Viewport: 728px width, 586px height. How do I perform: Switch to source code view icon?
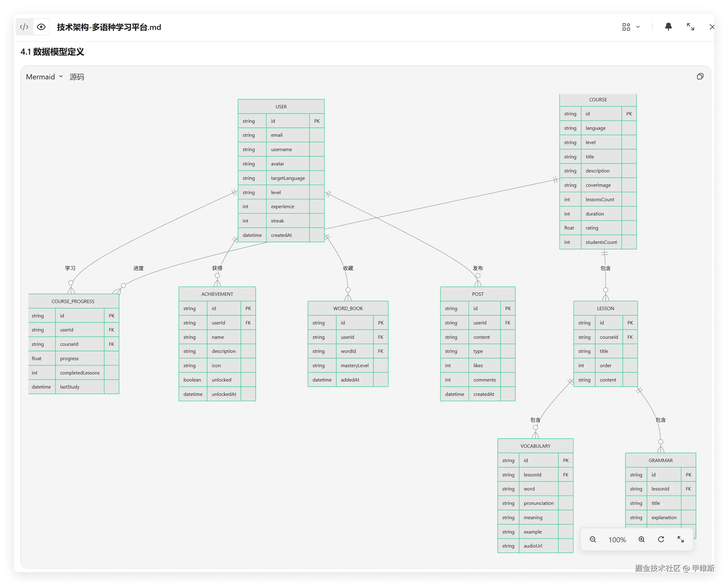pos(24,27)
